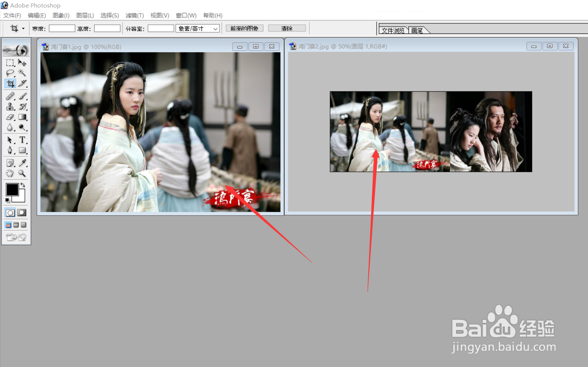The height and width of the screenshot is (367, 588).
Task: Select the Type tool
Action: pos(22,140)
